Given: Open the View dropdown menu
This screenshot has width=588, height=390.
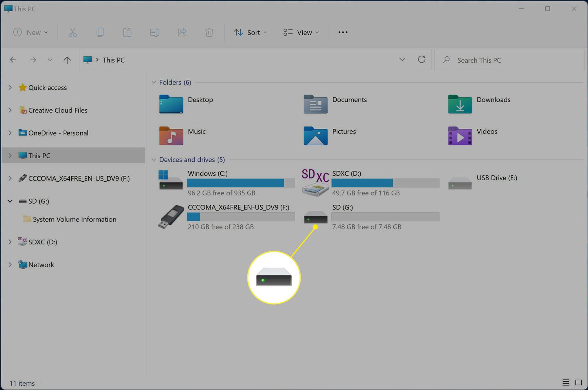Looking at the screenshot, I should [301, 32].
